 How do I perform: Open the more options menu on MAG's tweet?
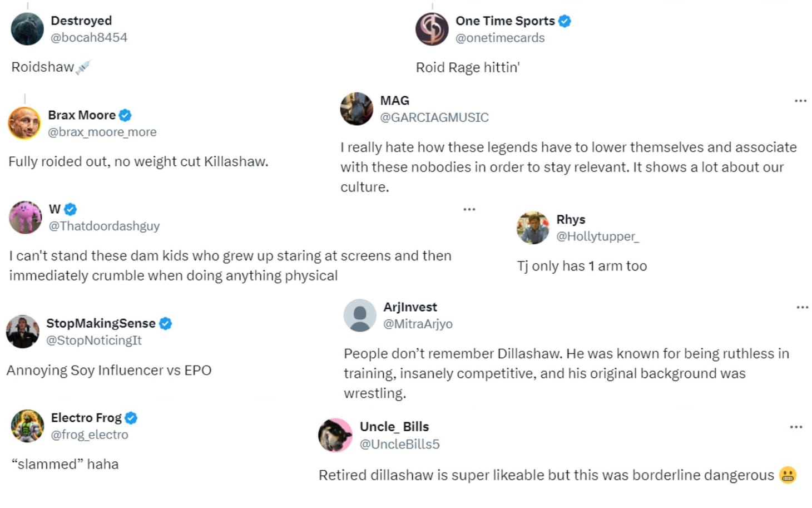click(801, 100)
